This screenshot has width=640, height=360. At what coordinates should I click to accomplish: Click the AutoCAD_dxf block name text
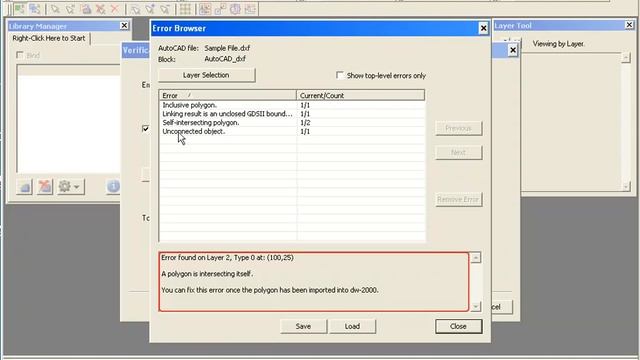[225, 59]
